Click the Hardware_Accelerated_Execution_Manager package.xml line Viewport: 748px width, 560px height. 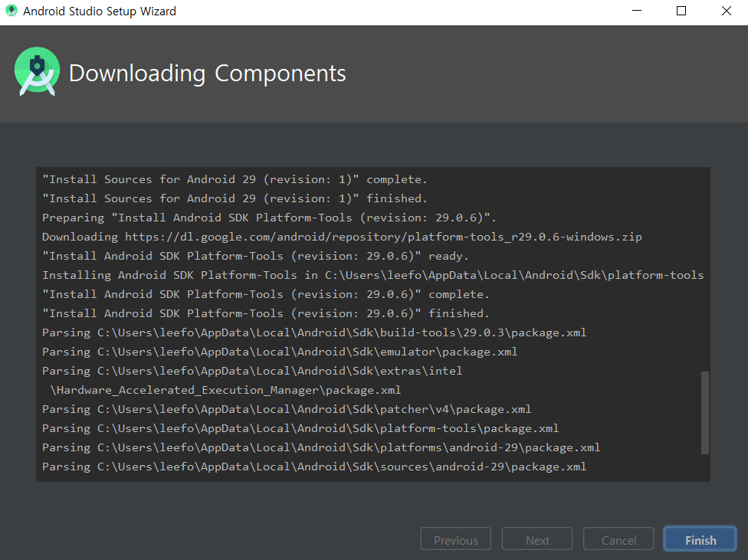(x=225, y=390)
